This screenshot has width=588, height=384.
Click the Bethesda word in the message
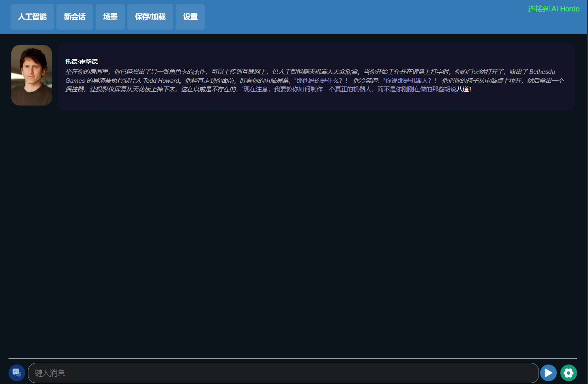(x=542, y=72)
